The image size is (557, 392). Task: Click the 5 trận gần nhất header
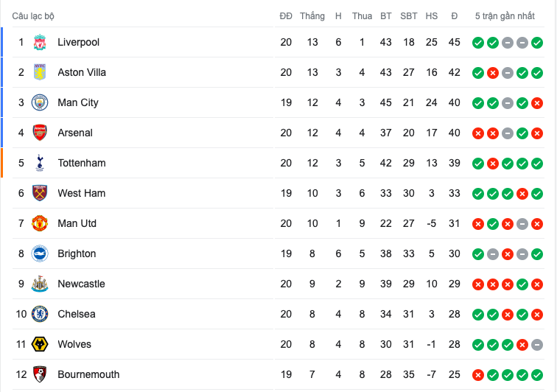pos(505,16)
